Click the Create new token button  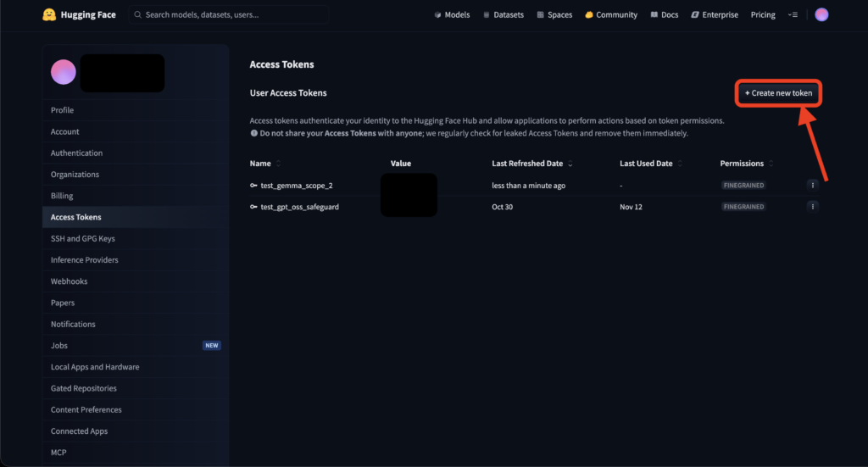[x=778, y=93]
